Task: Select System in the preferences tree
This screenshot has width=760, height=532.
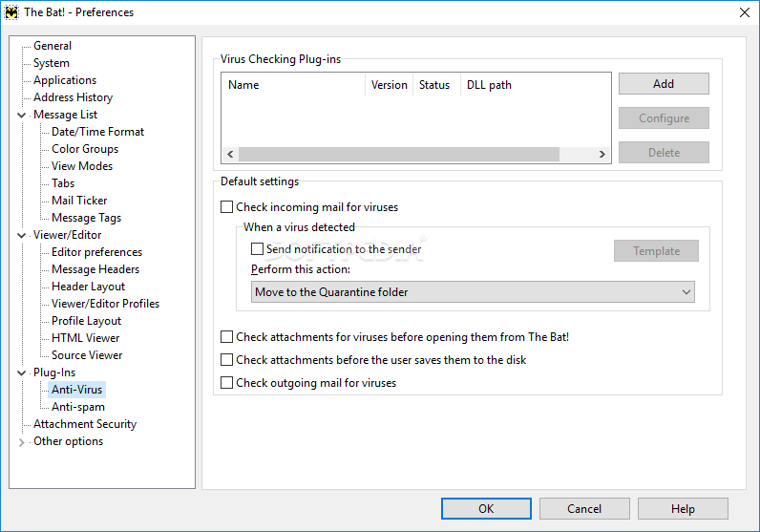Action: pyautogui.click(x=52, y=63)
